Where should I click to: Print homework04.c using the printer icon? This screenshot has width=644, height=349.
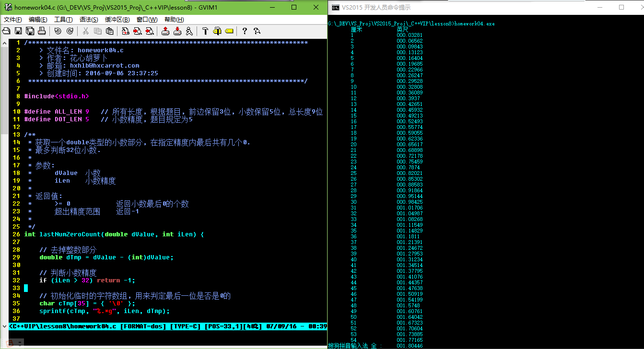[x=42, y=31]
